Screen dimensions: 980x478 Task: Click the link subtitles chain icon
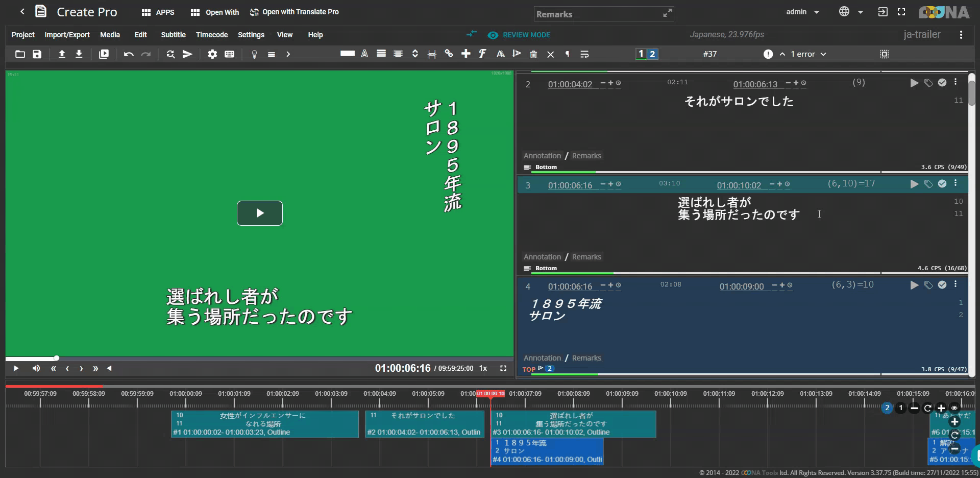449,54
